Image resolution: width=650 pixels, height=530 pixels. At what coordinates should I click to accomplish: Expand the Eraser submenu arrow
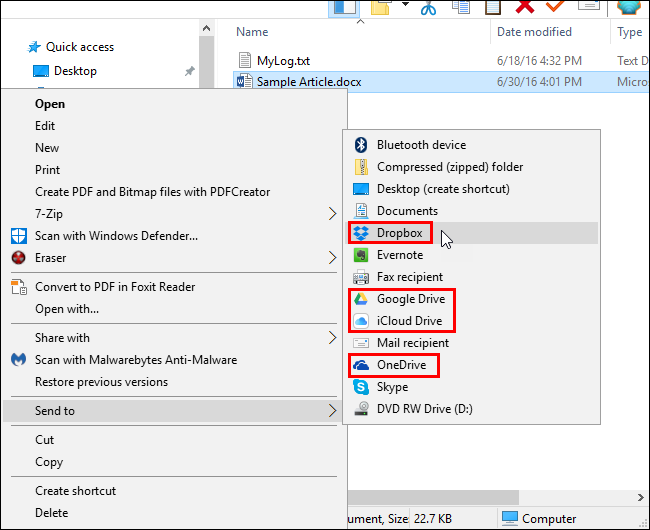pyautogui.click(x=332, y=258)
